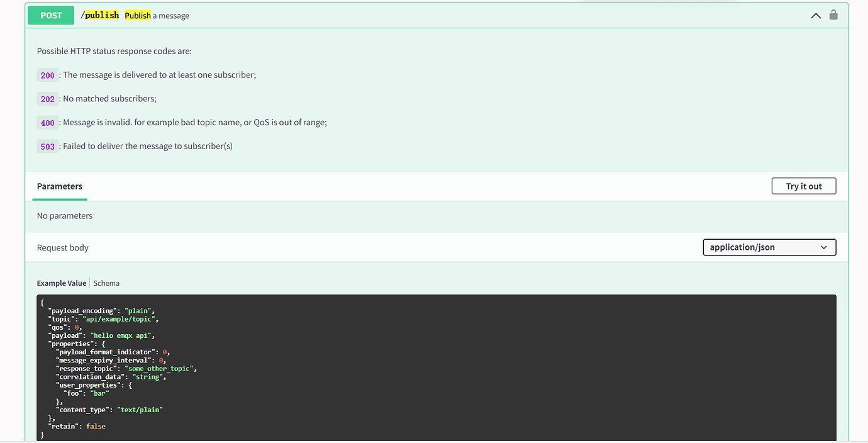Click the Request body section heading

[x=63, y=248]
